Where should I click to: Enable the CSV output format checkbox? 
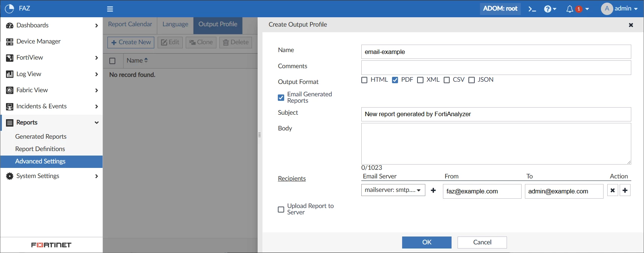pos(447,80)
